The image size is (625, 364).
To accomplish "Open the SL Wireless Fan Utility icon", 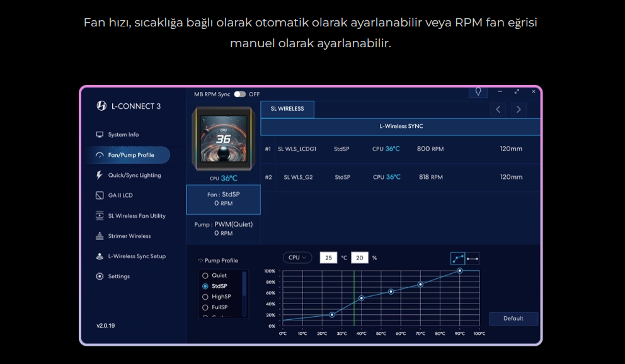I will point(100,215).
